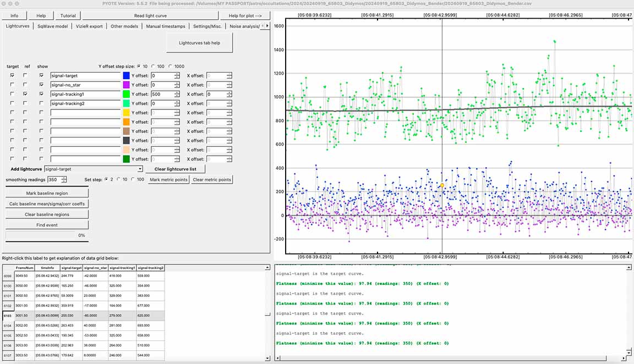Open Manual timestamps tab

tap(165, 26)
